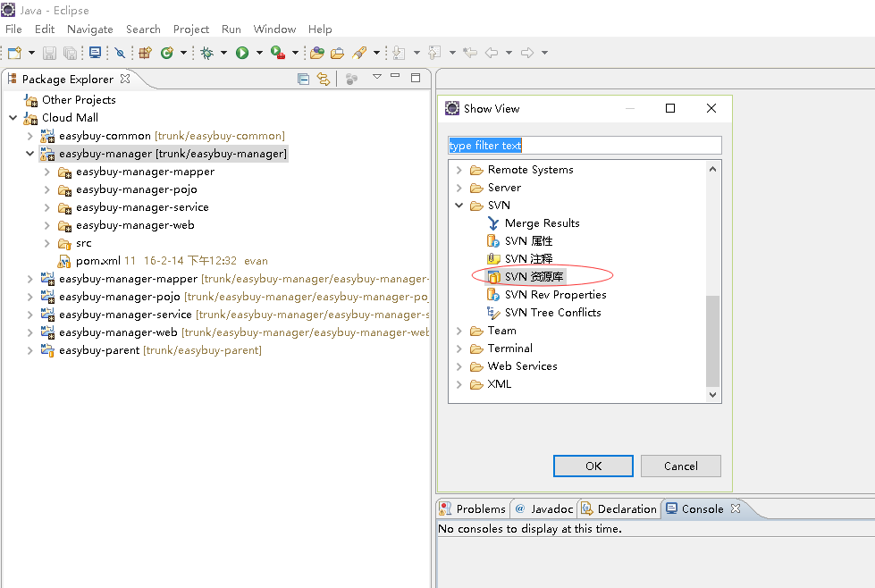Click the Back navigation arrow icon

pos(492,53)
